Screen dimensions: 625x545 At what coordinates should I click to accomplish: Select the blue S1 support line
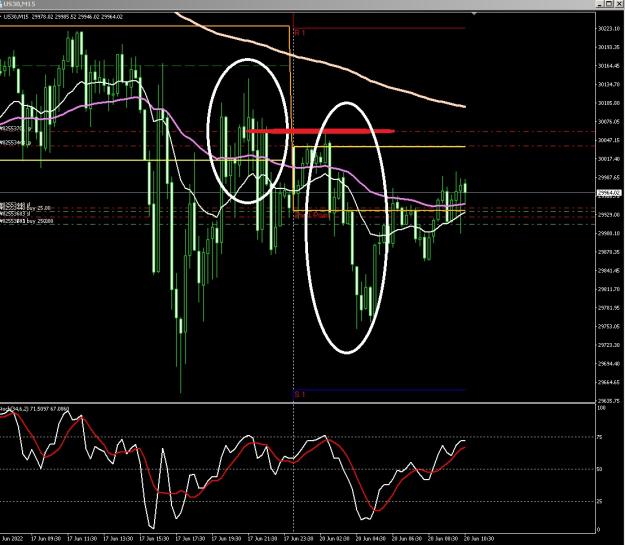(379, 390)
